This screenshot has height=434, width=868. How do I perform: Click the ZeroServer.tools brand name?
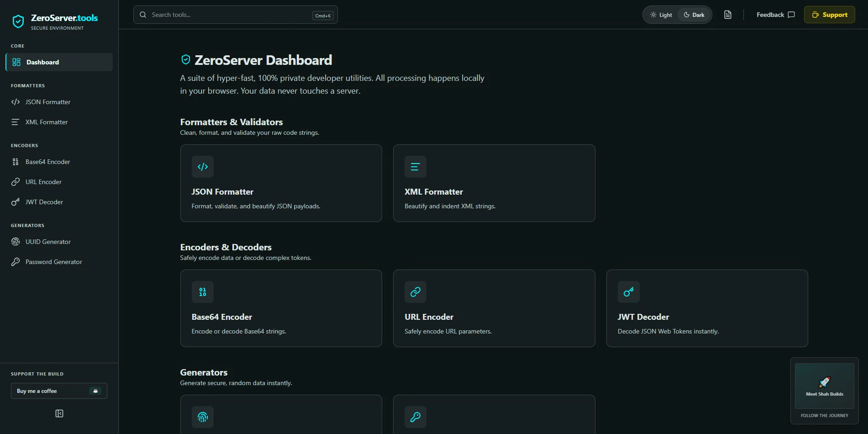click(x=64, y=18)
